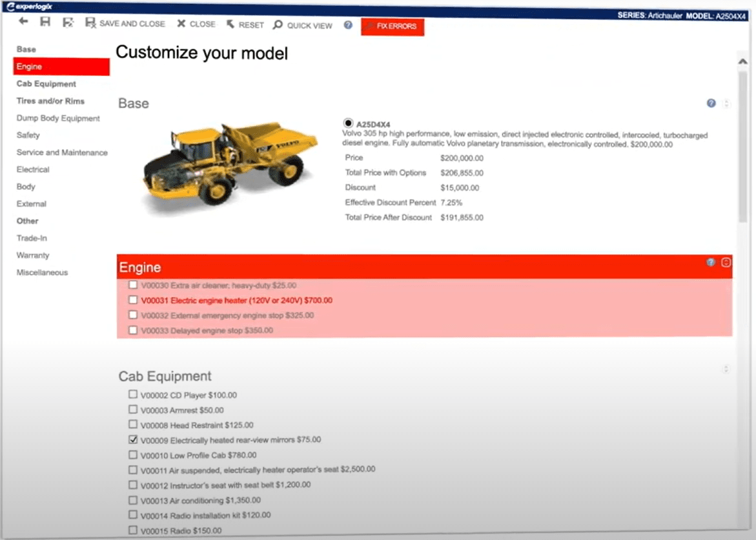Select the A25D4X4 base model radio button
Viewport: 756px width, 540px height.
pos(347,123)
